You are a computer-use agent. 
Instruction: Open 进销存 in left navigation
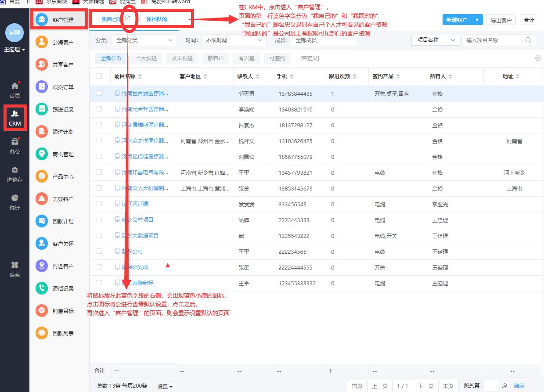point(15,174)
